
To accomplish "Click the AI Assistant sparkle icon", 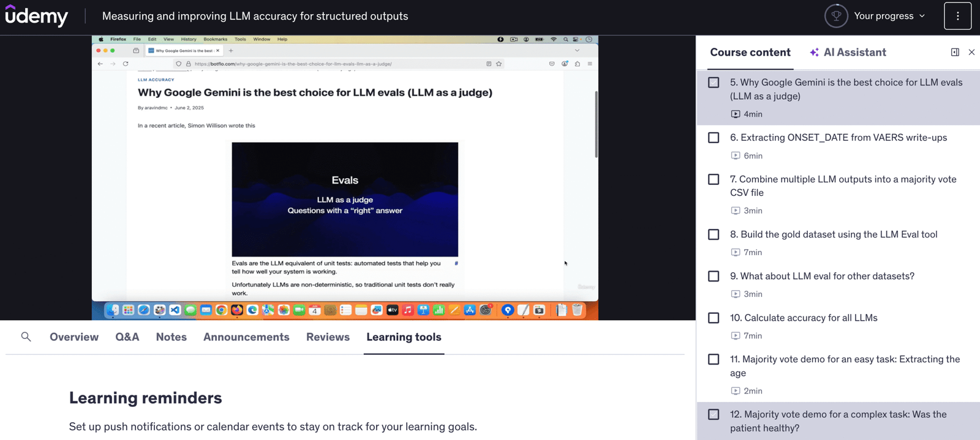I will 814,53.
